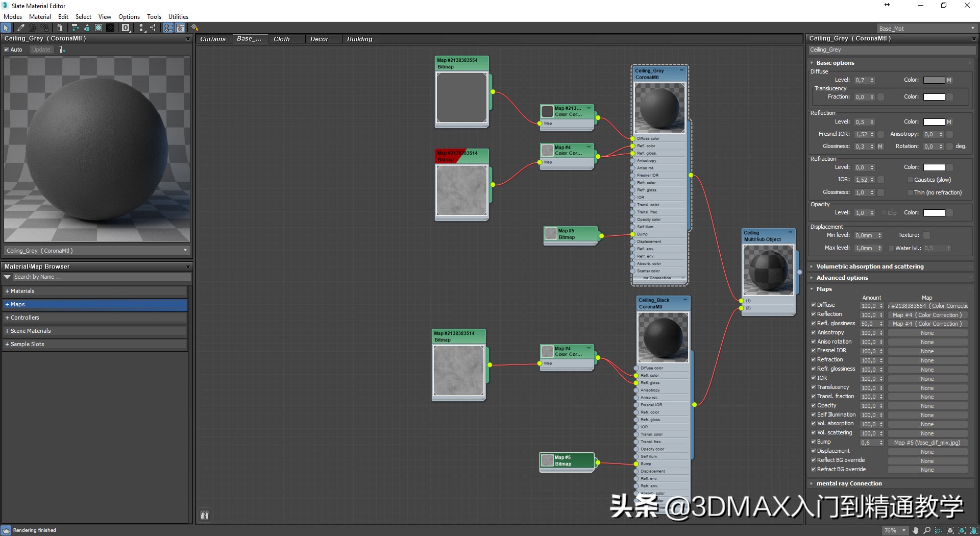The image size is (980, 536).
Task: Toggle the Show Shaded Material in Viewport icon
Action: tap(99, 28)
